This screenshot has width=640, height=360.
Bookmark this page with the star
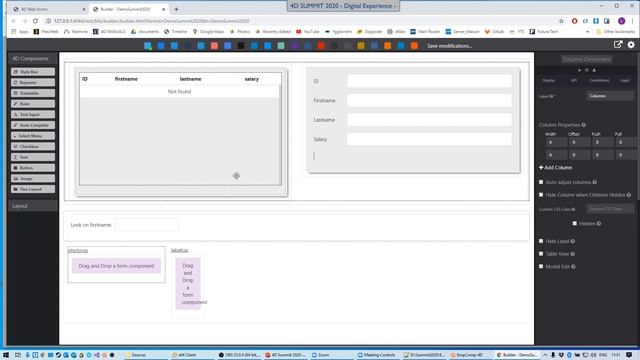[x=561, y=21]
